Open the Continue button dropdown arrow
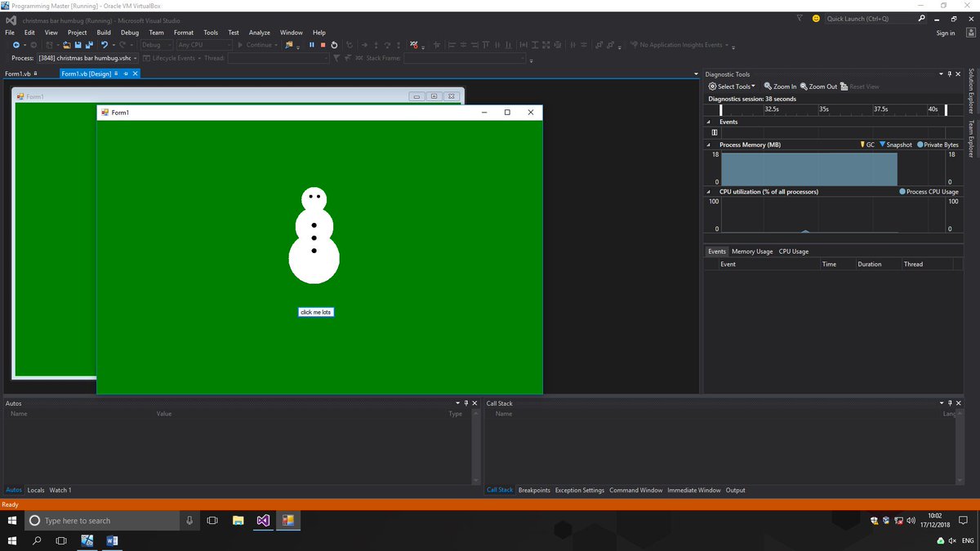This screenshot has width=980, height=551. (276, 45)
